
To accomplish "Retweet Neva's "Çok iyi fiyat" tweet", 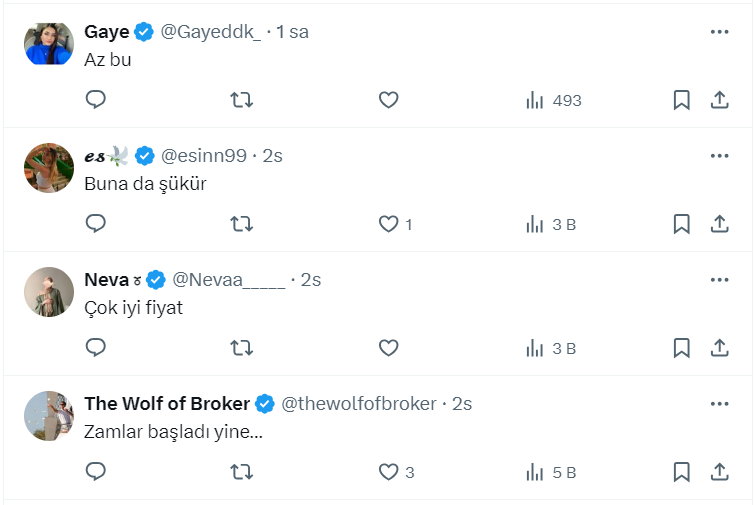I will point(242,348).
